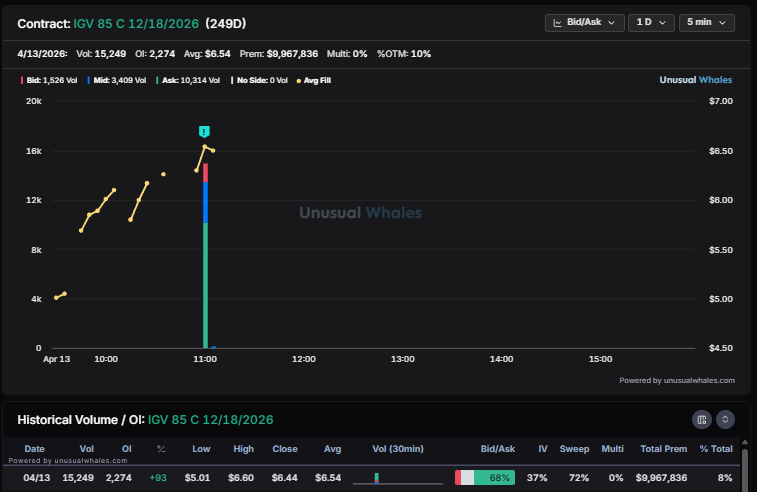The image size is (757, 492).
Task: Click the percent change column header icon
Action: click(x=161, y=449)
